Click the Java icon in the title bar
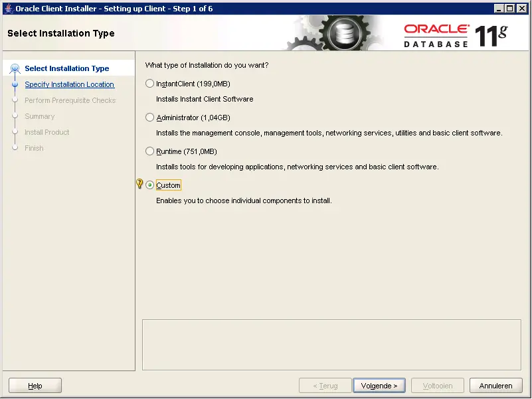Screen dimensions: 532x399 pyautogui.click(x=9, y=9)
